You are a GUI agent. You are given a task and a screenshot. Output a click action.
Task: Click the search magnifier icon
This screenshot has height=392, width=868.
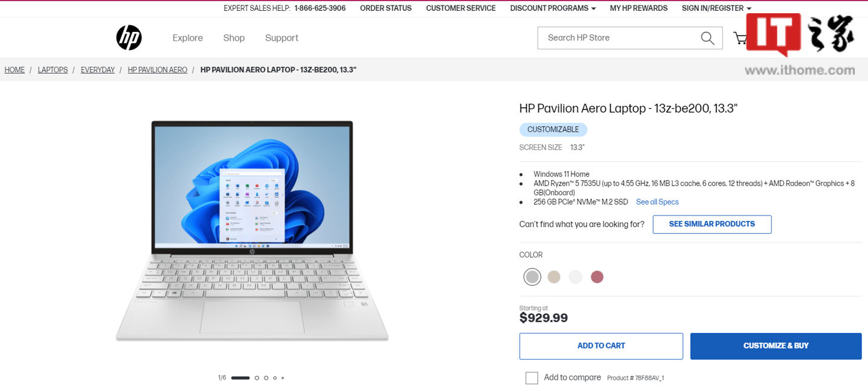coord(708,38)
